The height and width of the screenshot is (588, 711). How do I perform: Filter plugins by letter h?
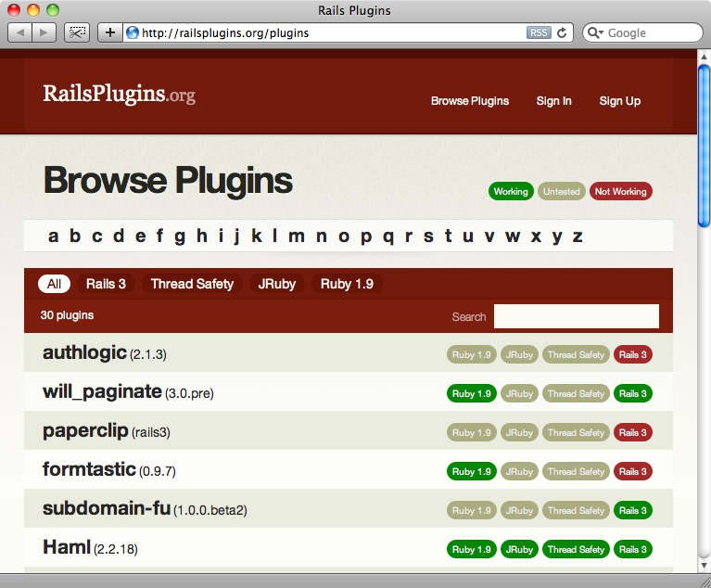(202, 236)
